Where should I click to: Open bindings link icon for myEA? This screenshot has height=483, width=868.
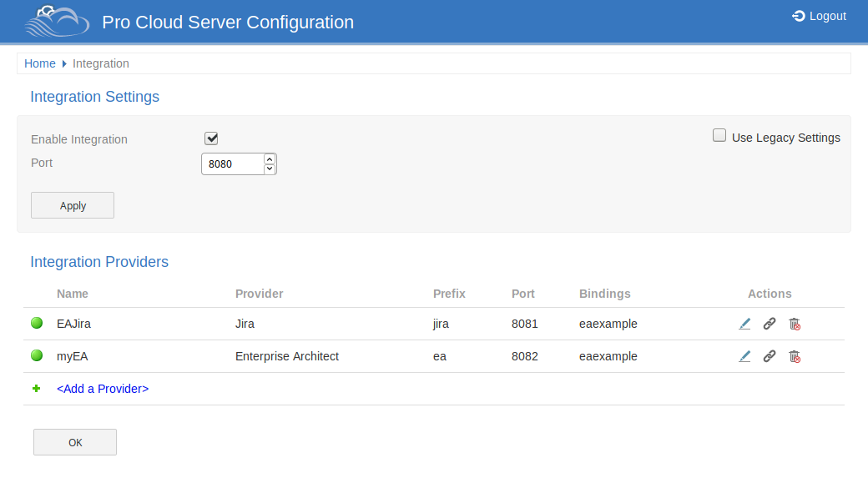click(x=770, y=356)
